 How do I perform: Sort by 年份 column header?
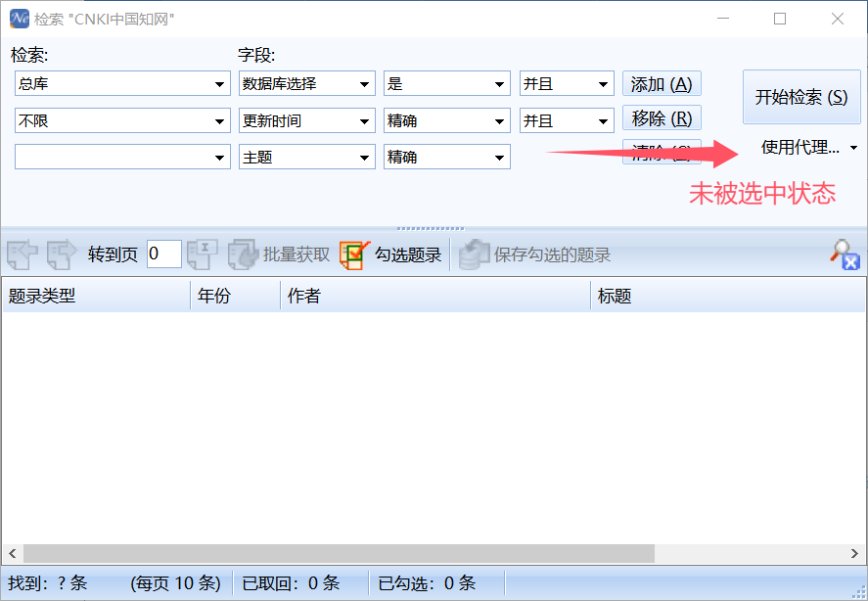(x=236, y=296)
